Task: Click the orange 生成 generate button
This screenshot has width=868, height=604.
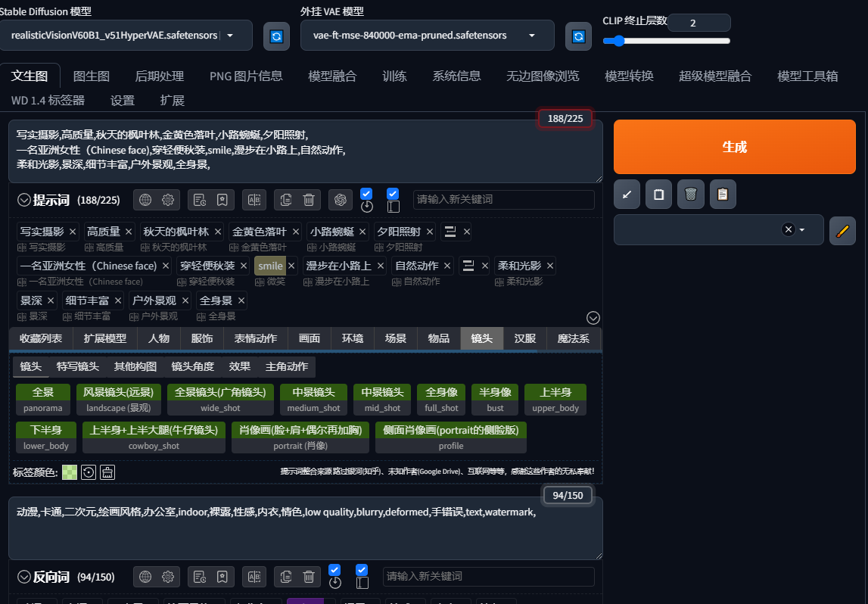Action: coord(735,146)
